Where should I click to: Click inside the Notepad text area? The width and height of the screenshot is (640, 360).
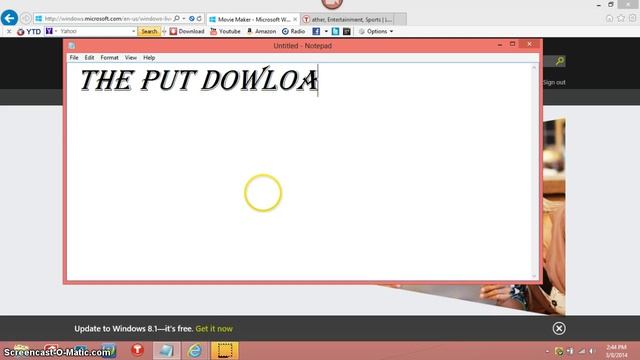point(299,171)
